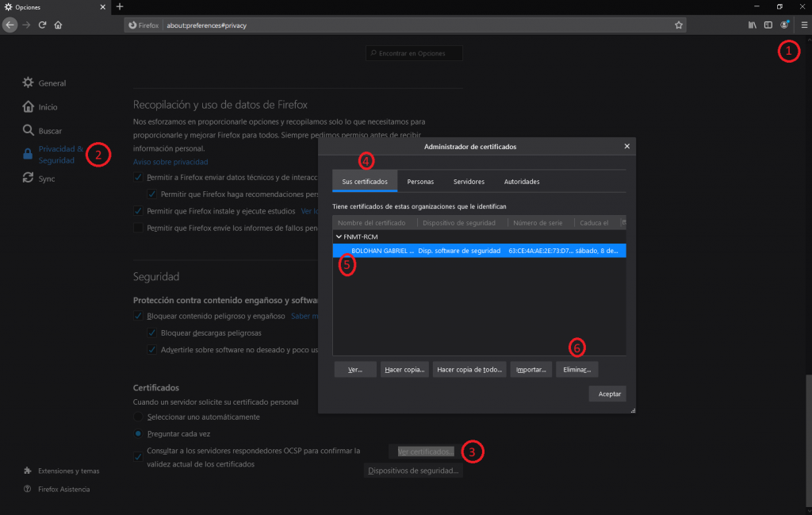The image size is (812, 515).
Task: Toggle Advertirle sobre software no deseado checkbox
Action: tap(151, 350)
